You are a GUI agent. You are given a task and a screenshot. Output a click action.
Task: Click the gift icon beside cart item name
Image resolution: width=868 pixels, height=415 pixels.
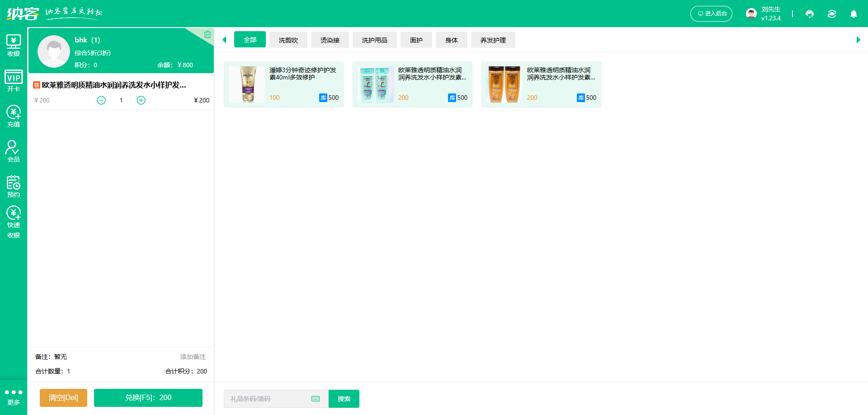37,85
